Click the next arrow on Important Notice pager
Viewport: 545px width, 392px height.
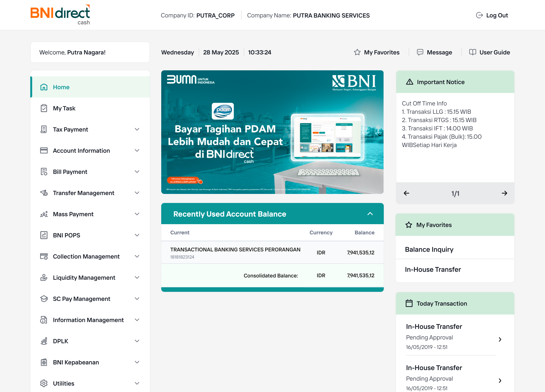504,193
